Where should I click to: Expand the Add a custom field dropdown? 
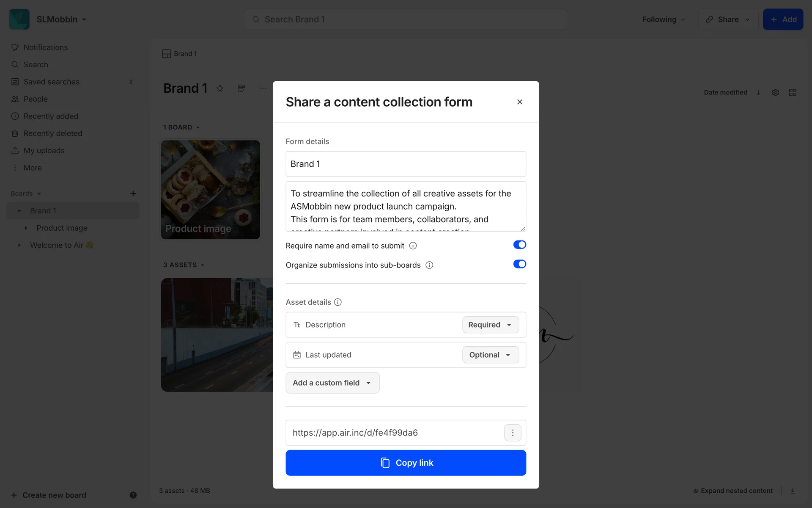332,383
